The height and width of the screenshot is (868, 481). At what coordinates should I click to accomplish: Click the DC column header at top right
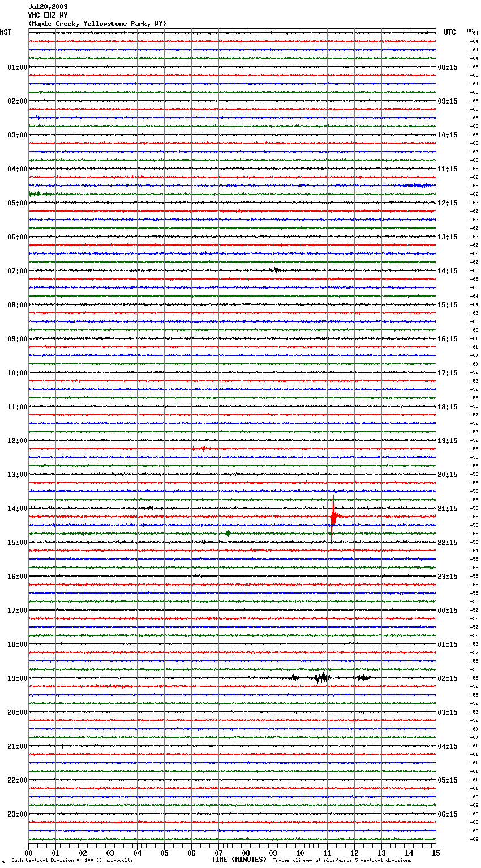click(470, 31)
